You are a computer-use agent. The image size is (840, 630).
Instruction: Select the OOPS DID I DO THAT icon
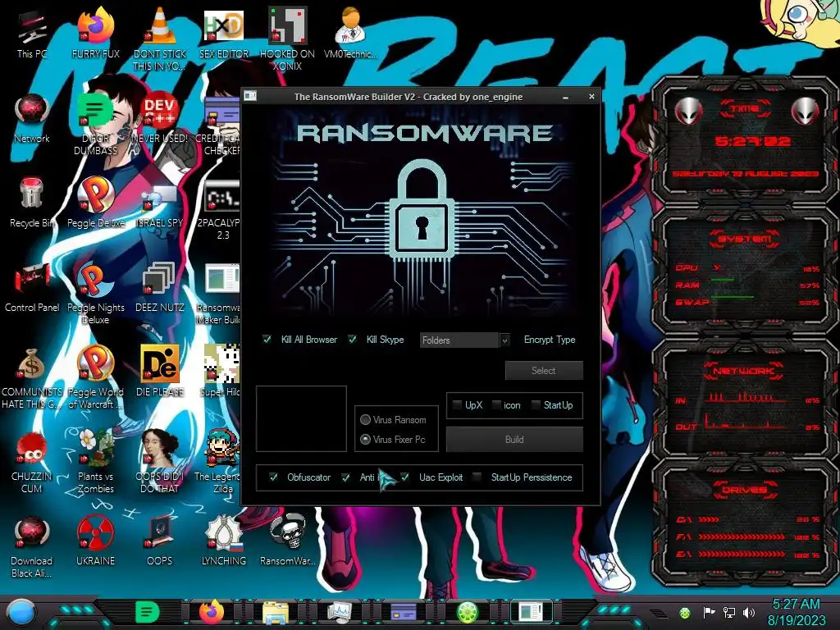(x=159, y=462)
